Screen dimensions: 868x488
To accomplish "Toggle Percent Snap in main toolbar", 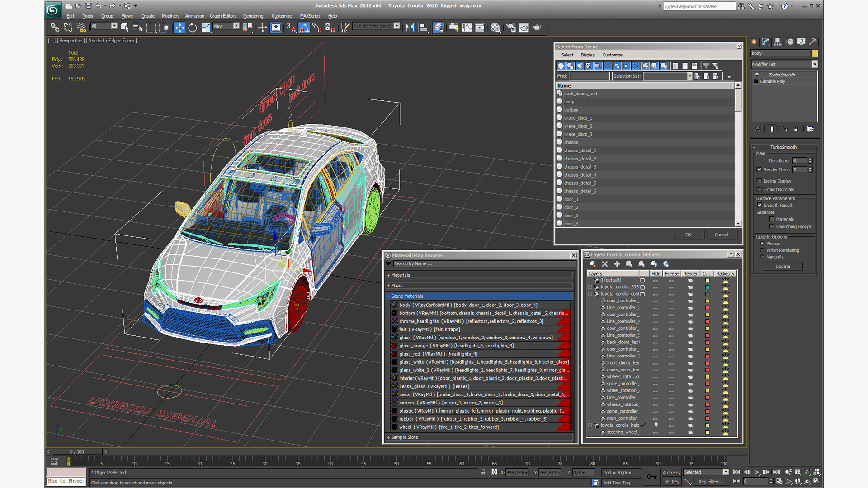I will coord(317,28).
